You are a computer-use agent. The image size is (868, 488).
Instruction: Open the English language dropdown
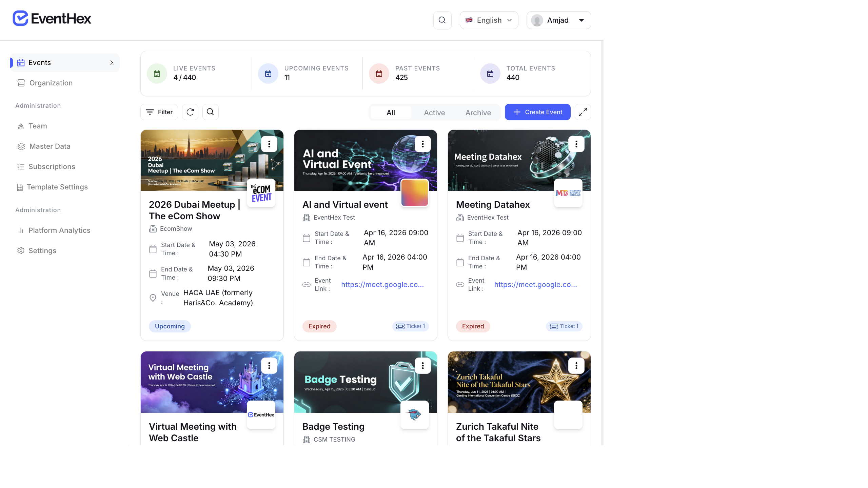pyautogui.click(x=489, y=20)
